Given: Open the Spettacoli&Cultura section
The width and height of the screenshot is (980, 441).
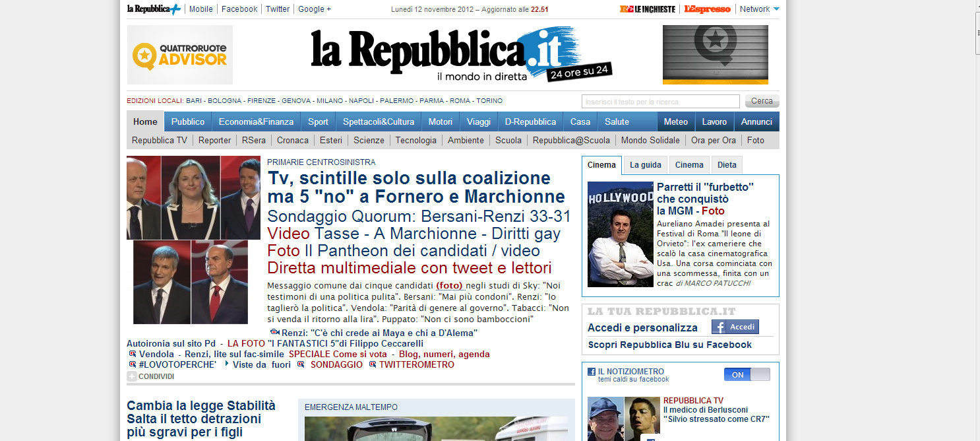Looking at the screenshot, I should click(379, 121).
